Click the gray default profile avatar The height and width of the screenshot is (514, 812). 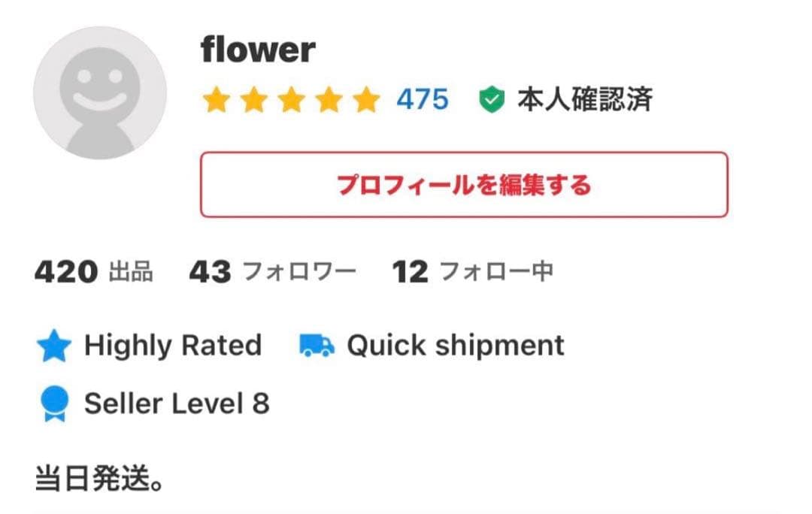(100, 92)
